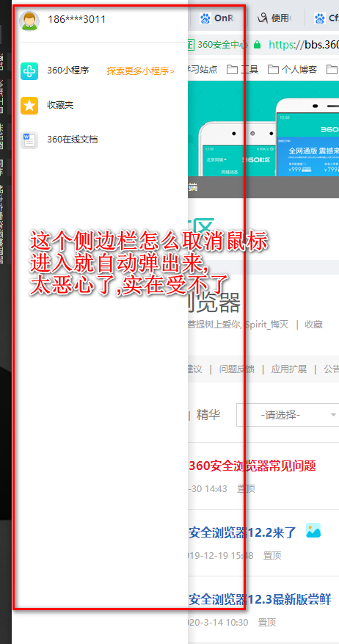Open thread 安全浏览器12.2来了

click(x=242, y=532)
